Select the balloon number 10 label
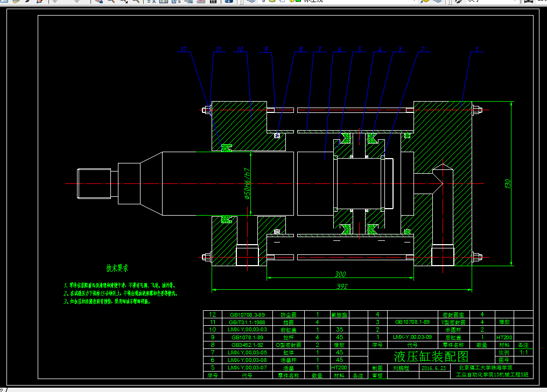 (x=240, y=49)
